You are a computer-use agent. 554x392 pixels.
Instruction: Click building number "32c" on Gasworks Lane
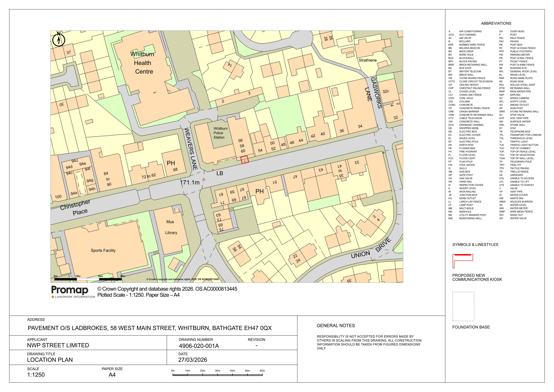tap(386, 91)
